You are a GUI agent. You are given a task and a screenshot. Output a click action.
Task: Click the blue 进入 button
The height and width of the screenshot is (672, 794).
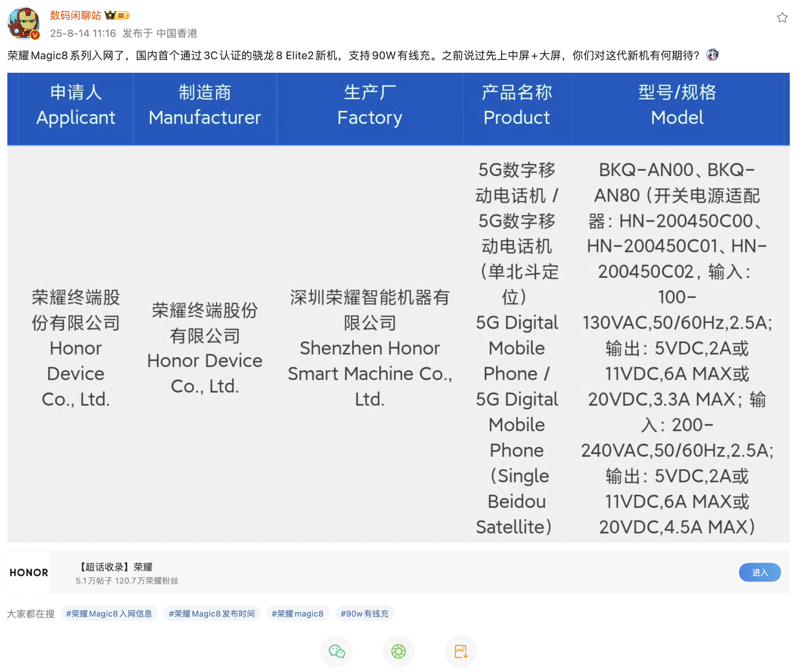coord(760,572)
